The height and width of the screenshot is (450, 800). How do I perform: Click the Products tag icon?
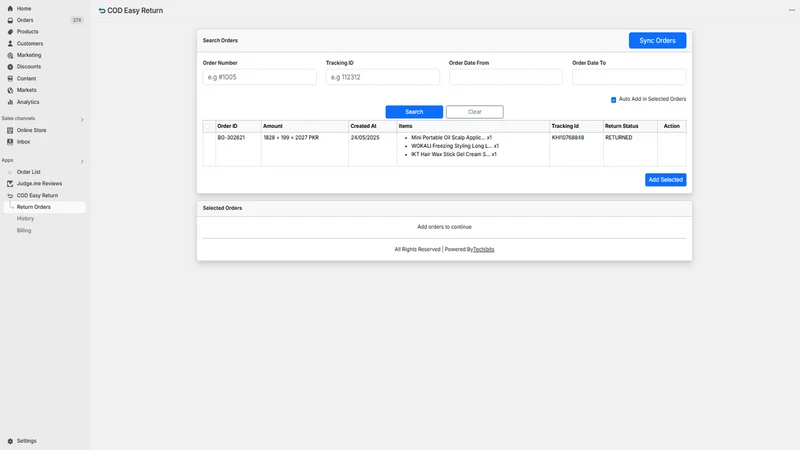[10, 32]
